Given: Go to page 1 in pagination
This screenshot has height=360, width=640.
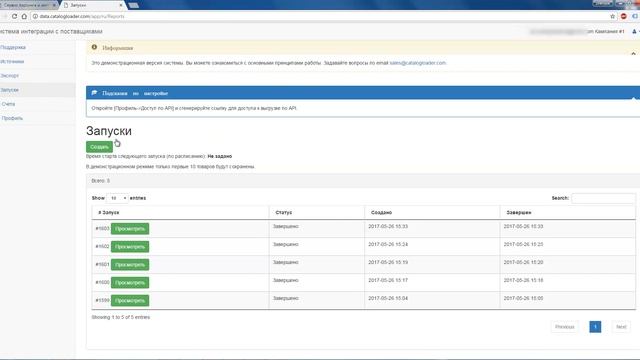Looking at the screenshot, I should [x=595, y=327].
